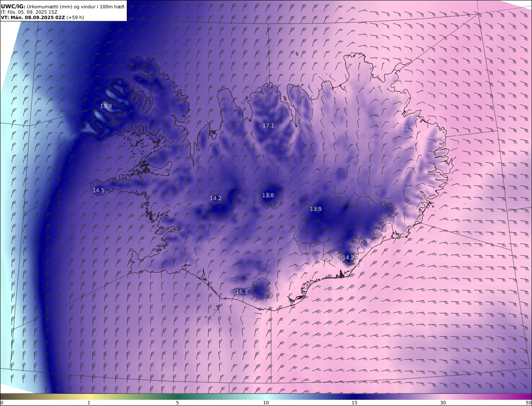Click the UWC/IG Úrkomumætti title line
The width and height of the screenshot is (532, 406).
click(62, 6)
